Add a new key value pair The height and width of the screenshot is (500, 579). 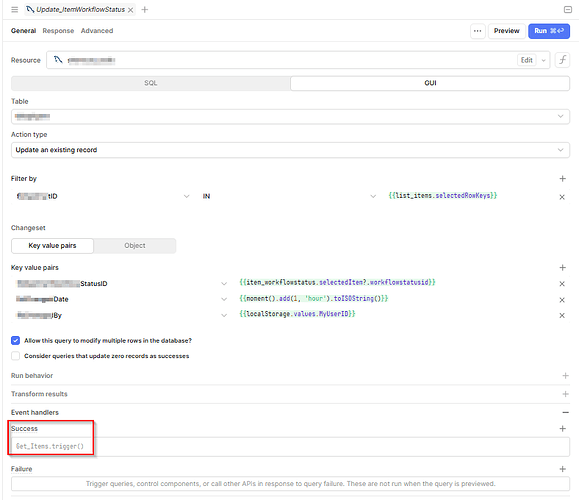(x=562, y=267)
